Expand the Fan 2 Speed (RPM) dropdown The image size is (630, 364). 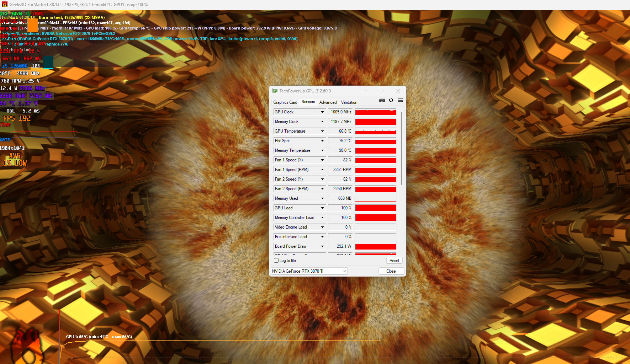tap(322, 189)
